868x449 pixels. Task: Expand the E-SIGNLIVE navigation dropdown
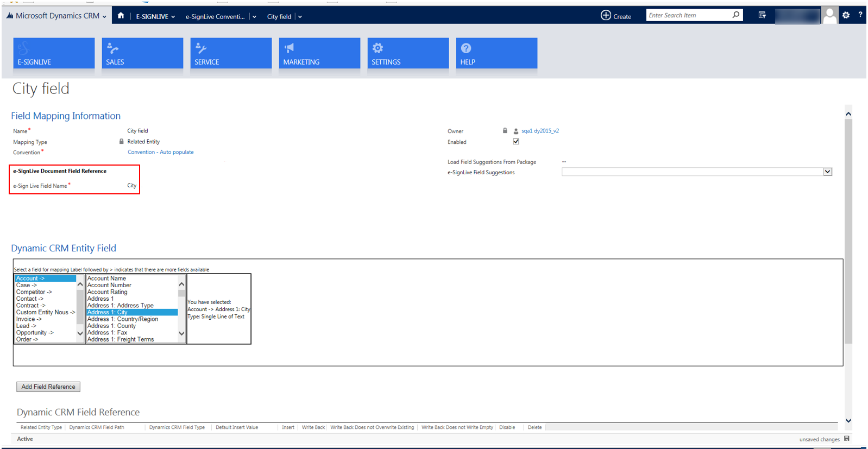pyautogui.click(x=173, y=17)
